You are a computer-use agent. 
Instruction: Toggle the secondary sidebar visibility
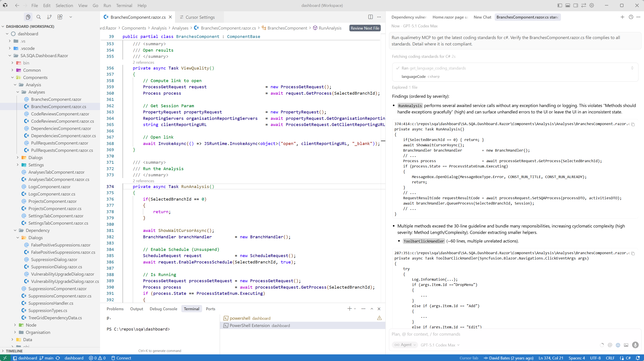[x=576, y=5]
